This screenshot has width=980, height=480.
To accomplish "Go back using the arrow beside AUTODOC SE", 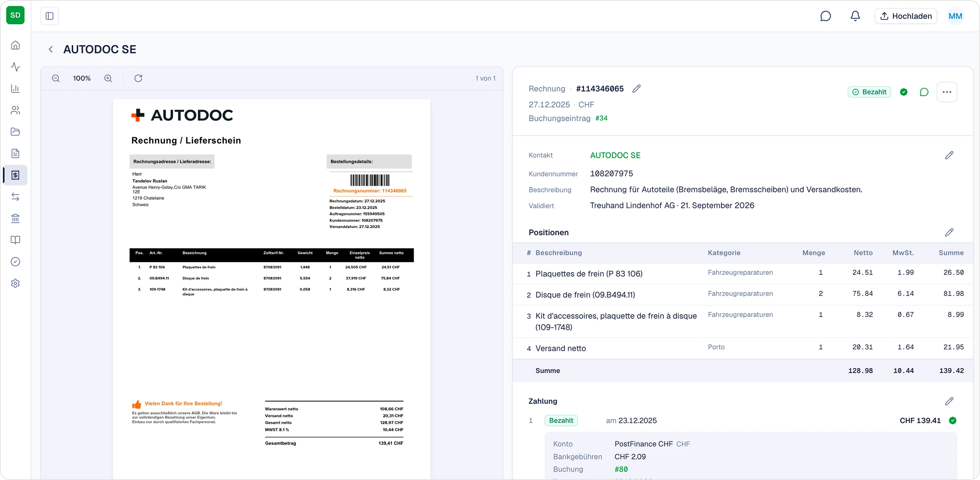I will tap(51, 50).
